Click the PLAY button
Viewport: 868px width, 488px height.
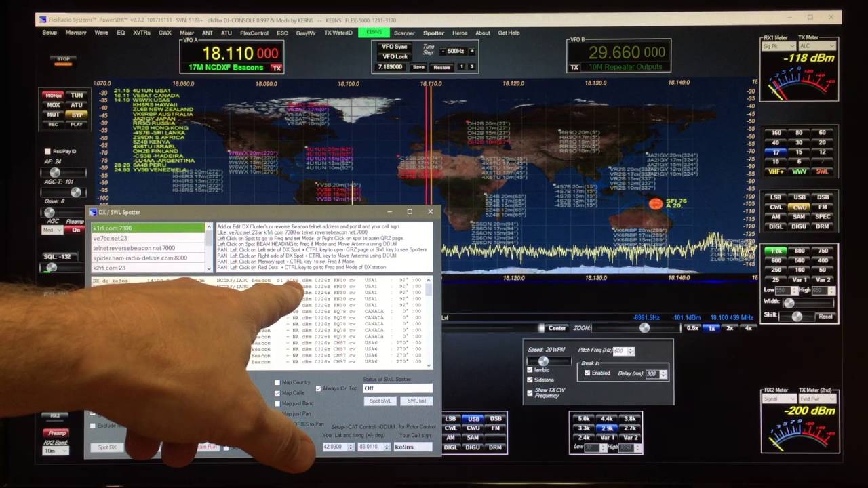pos(77,124)
